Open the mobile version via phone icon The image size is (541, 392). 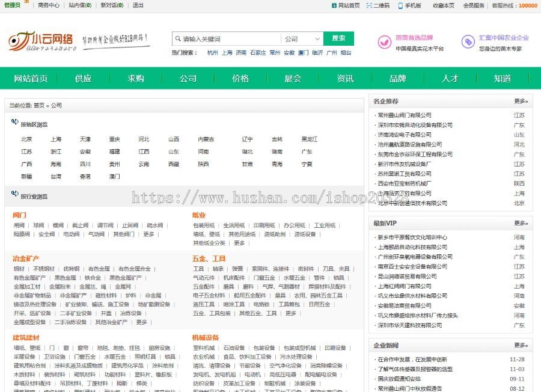(x=400, y=5)
